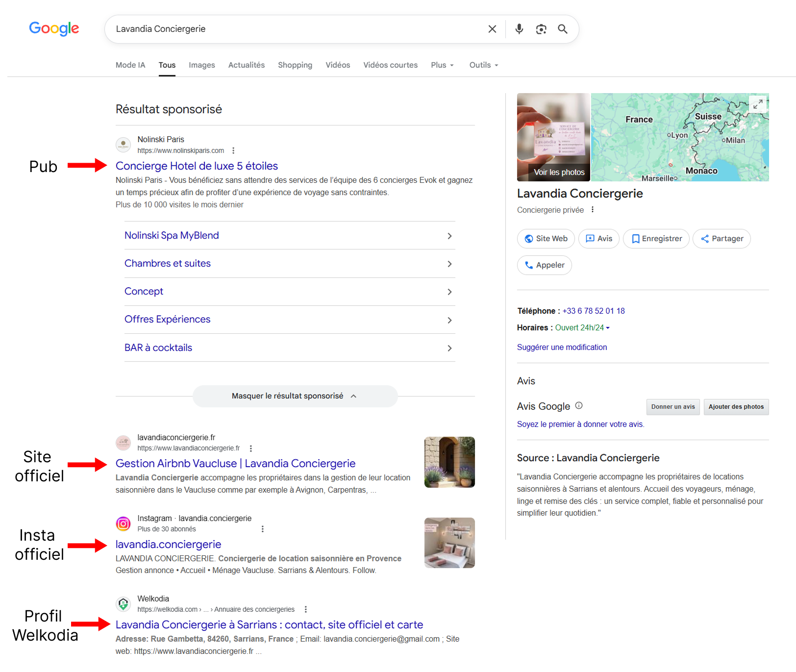Open the three-dot menu of the Nolinski Paris ad
The width and height of the screenshot is (796, 672).
(x=233, y=150)
